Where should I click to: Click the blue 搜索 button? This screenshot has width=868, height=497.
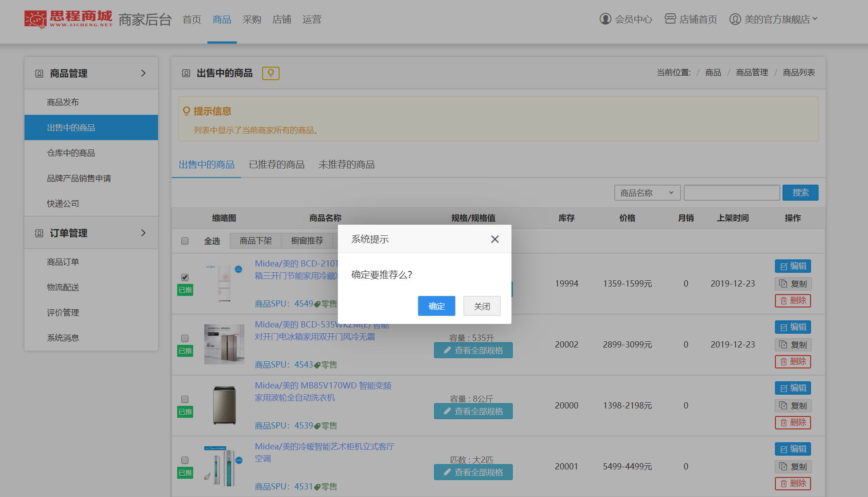[x=800, y=193]
